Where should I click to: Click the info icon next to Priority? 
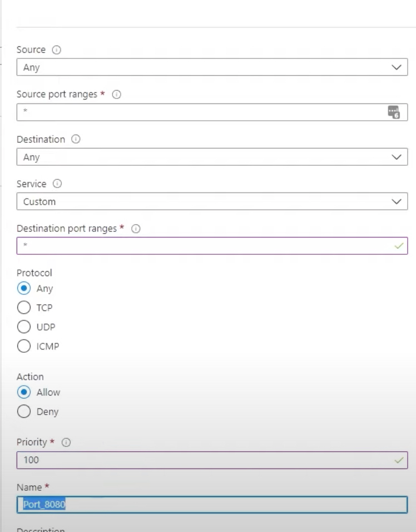point(66,443)
